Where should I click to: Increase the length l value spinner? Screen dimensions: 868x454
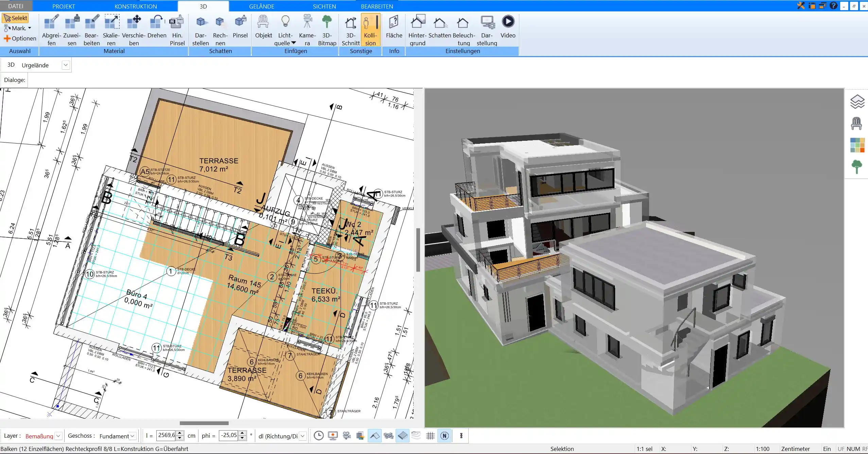180,433
